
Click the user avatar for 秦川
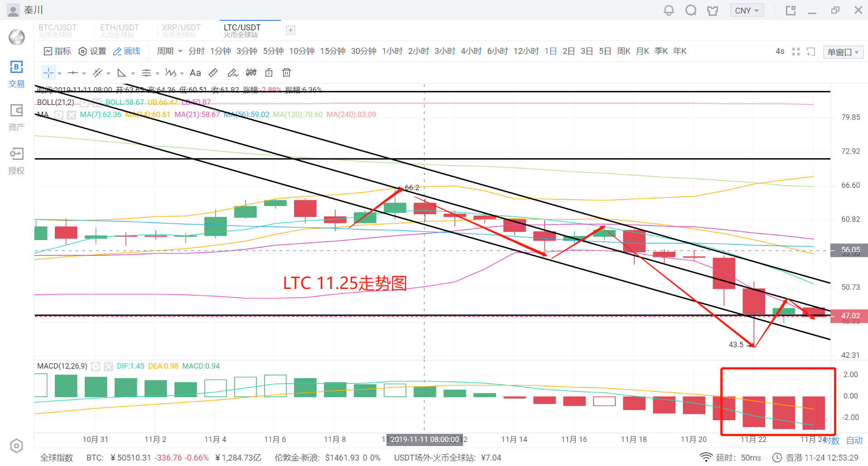tap(14, 10)
